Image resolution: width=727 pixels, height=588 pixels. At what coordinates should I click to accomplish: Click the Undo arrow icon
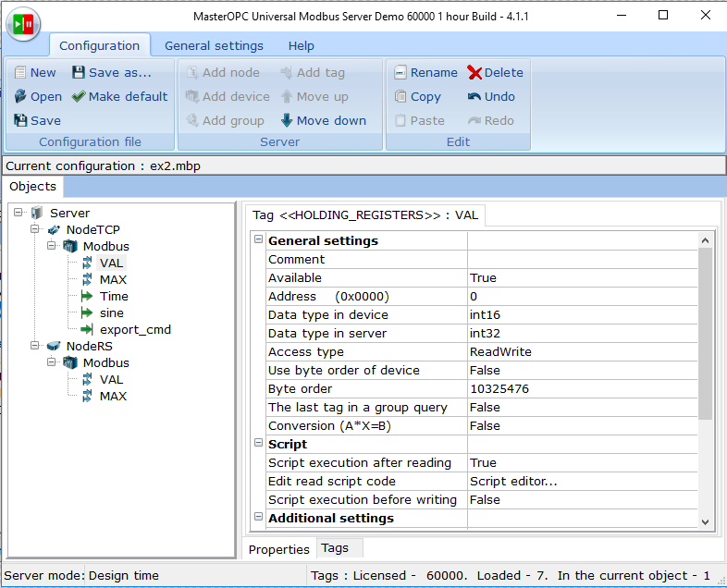(474, 96)
